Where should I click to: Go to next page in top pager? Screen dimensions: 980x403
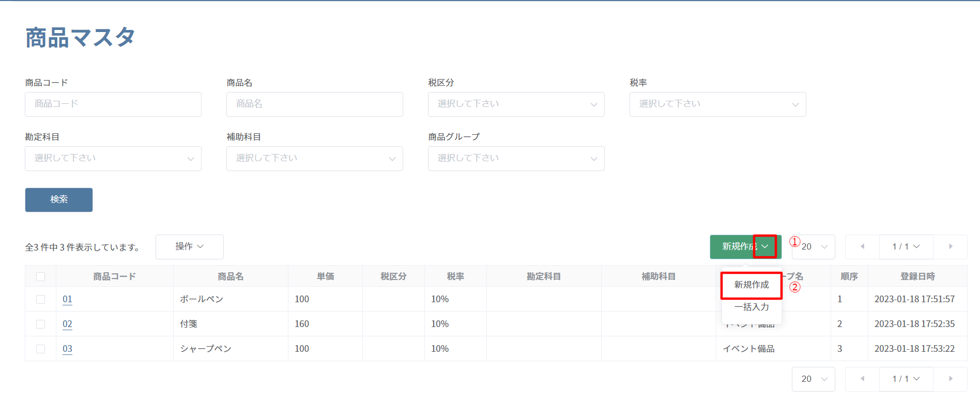pos(950,247)
